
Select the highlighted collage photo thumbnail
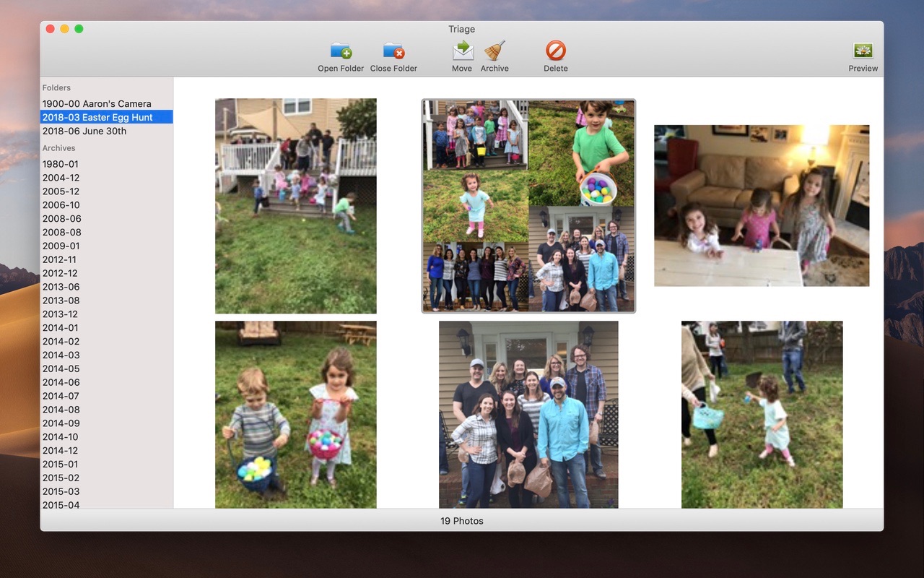tap(528, 206)
